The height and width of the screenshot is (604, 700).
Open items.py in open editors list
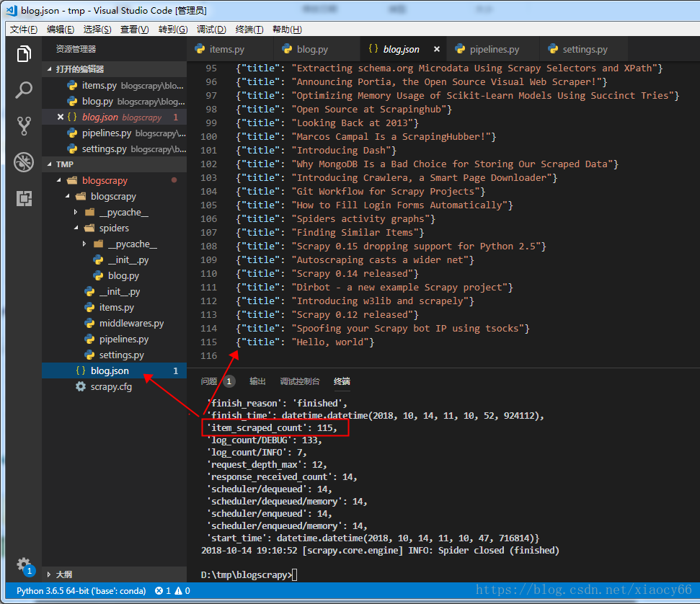tap(115, 85)
